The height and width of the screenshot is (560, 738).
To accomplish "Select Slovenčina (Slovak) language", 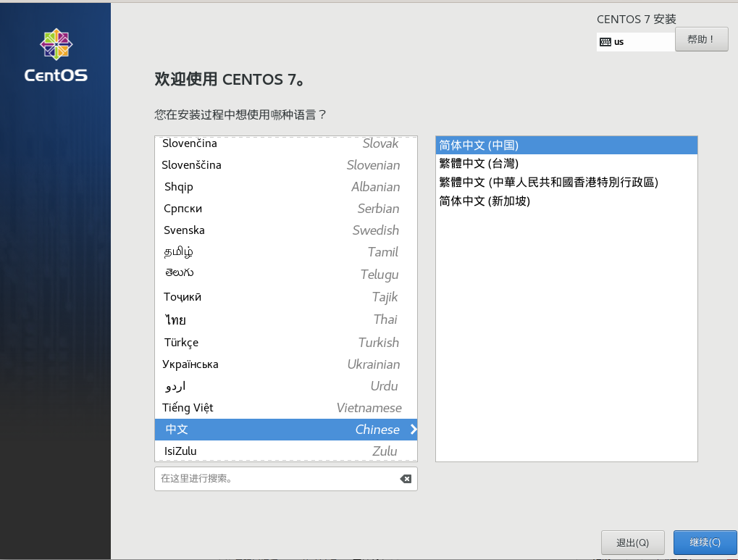I will [285, 143].
